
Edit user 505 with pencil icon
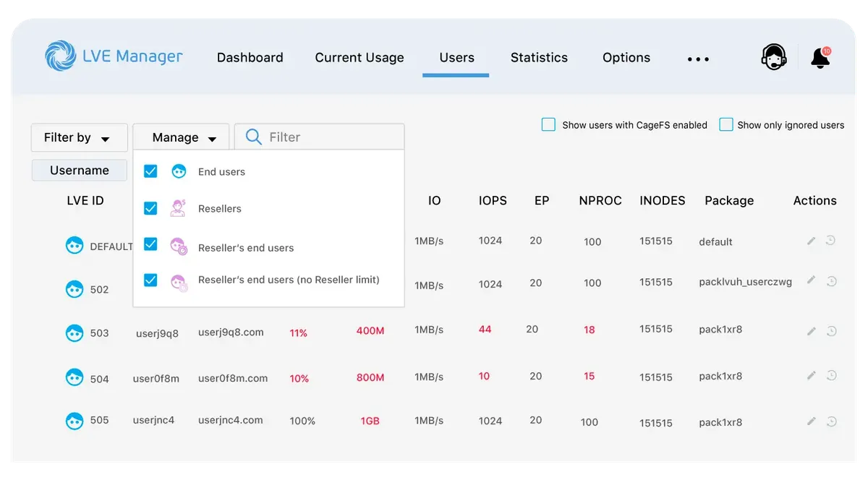coord(812,421)
